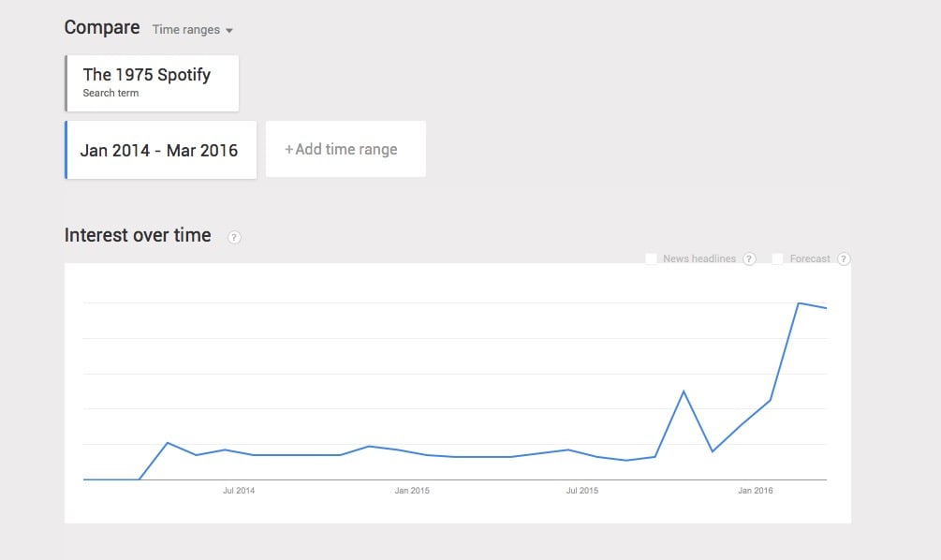Open help icon beside Interest over time
Viewport: 941px width, 560px height.
coord(234,237)
